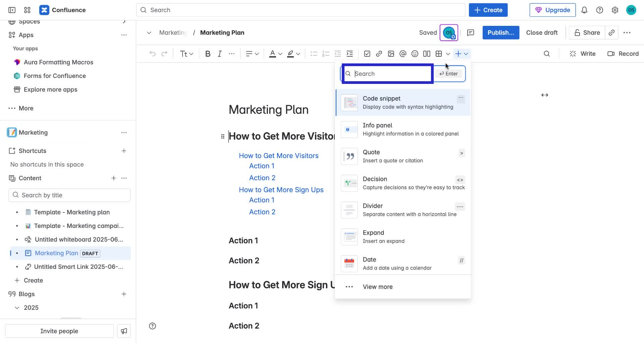Undo the last edit in the editor
This screenshot has width=644, height=343.
tap(153, 53)
